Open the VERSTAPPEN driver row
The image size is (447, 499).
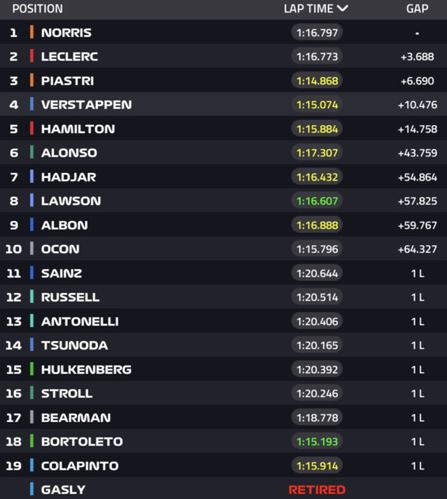(x=223, y=105)
